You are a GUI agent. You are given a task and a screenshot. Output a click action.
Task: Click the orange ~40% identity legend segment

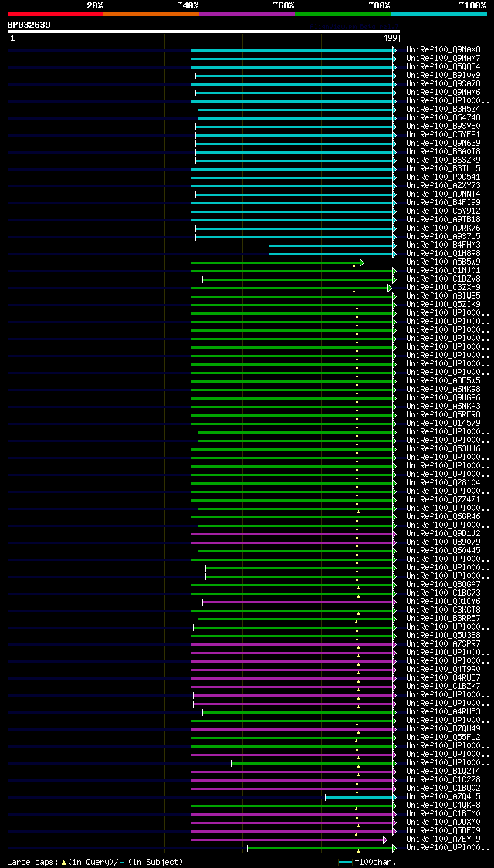(x=151, y=13)
